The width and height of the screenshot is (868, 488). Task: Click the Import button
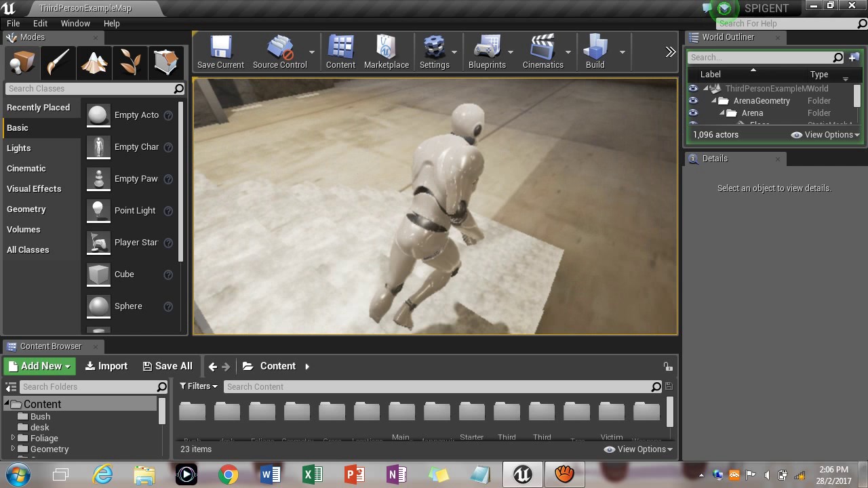pyautogui.click(x=106, y=366)
